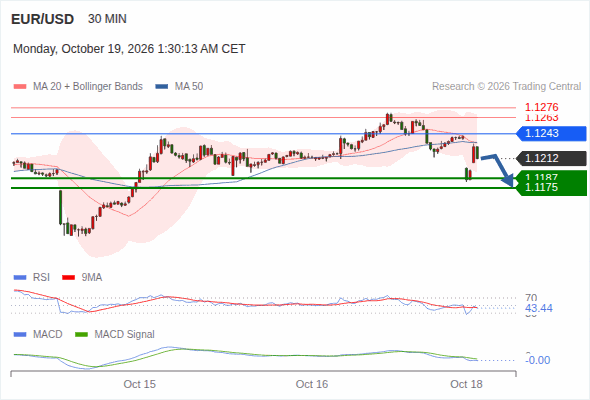Click the 1.1276 resistance level label
The height and width of the screenshot is (400, 590).
[541, 107]
